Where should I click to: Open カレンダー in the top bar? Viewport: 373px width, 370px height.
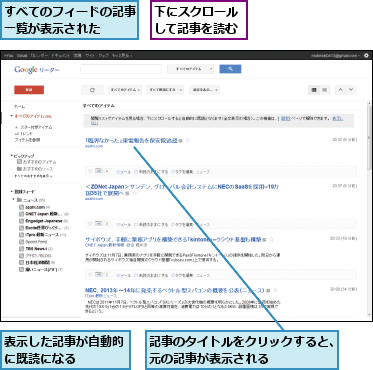[39, 55]
